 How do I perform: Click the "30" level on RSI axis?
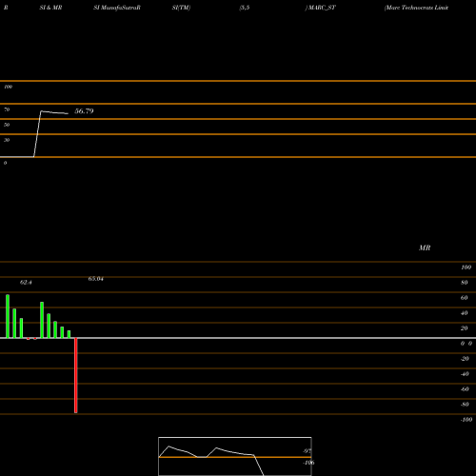point(7,140)
